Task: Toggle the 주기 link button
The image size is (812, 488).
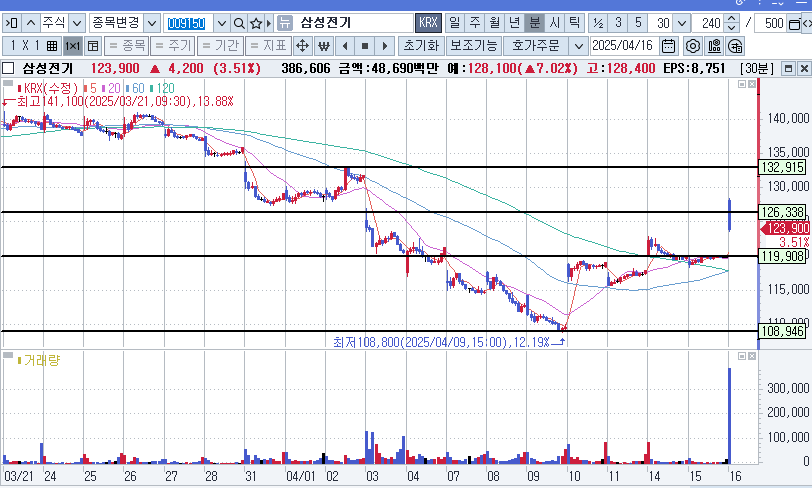Action: [173, 46]
